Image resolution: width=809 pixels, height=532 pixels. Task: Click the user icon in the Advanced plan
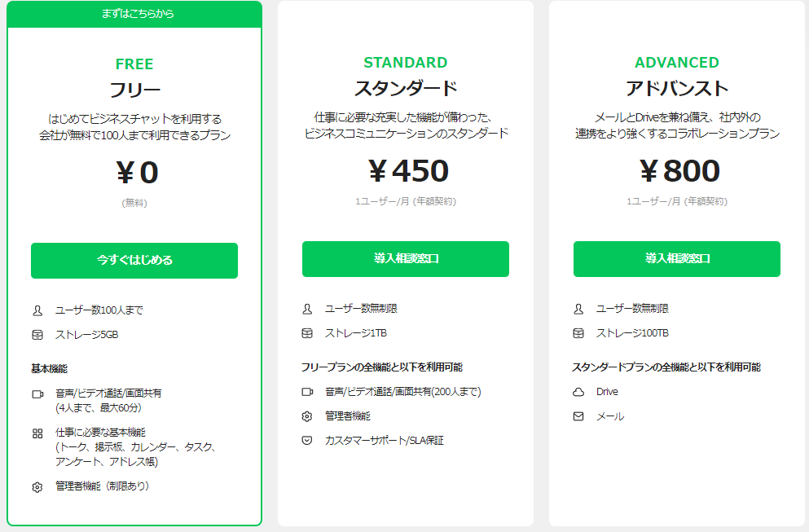tap(578, 309)
